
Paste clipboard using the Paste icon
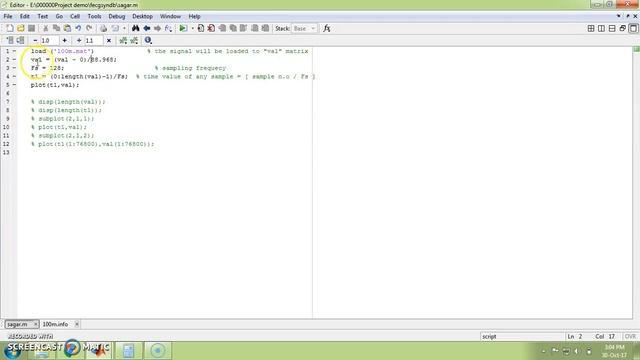67,28
